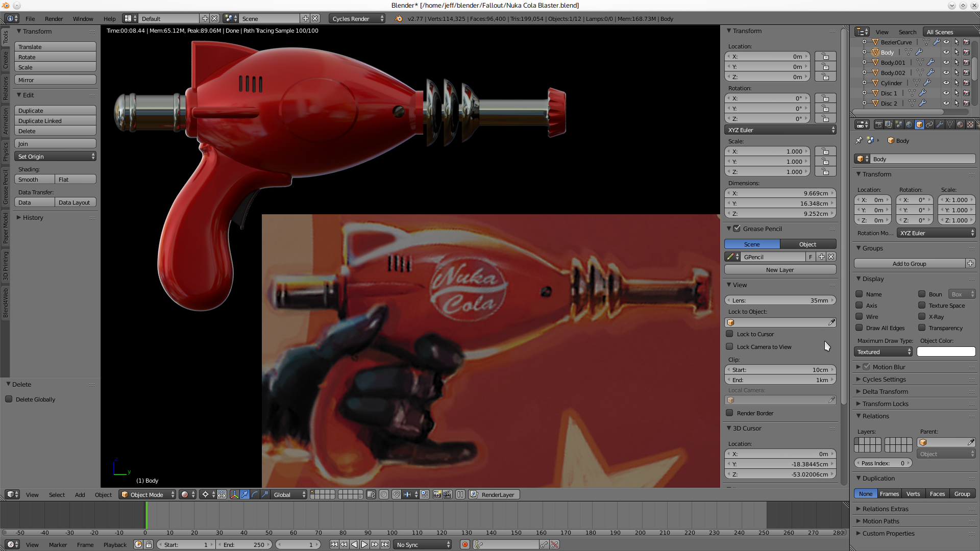Click the pin icon in the properties header
The height and width of the screenshot is (551, 980).
859,140
